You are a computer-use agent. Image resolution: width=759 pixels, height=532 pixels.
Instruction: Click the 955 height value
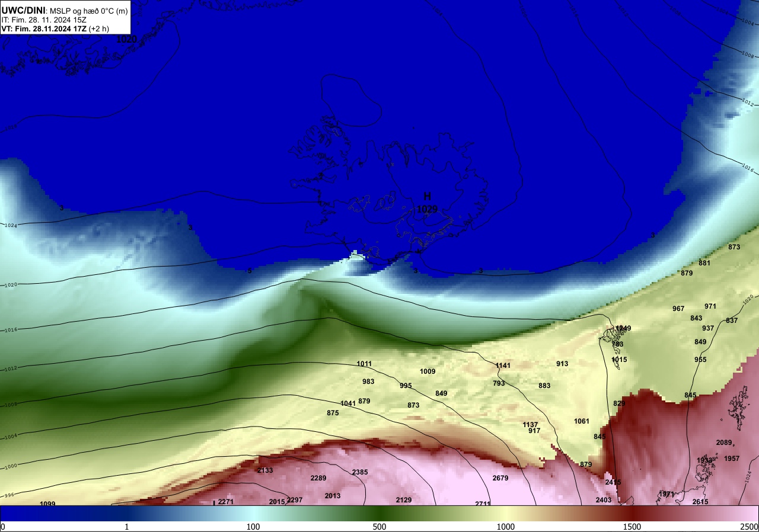700,360
